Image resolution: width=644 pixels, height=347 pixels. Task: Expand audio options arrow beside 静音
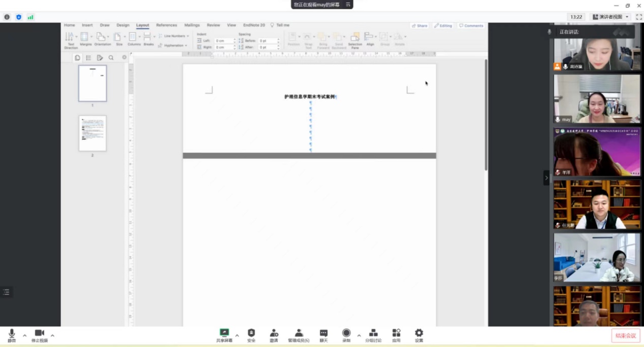(x=24, y=335)
